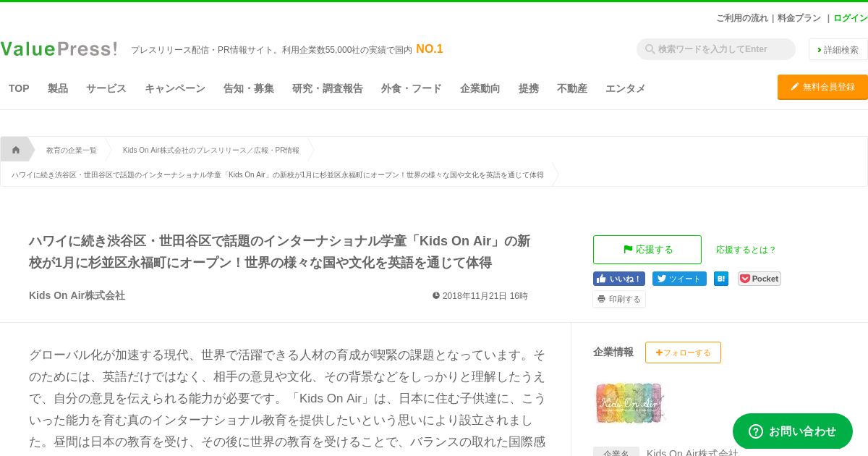868x456 pixels.
Task: Open 製品 category tab
Action: pyautogui.click(x=58, y=88)
